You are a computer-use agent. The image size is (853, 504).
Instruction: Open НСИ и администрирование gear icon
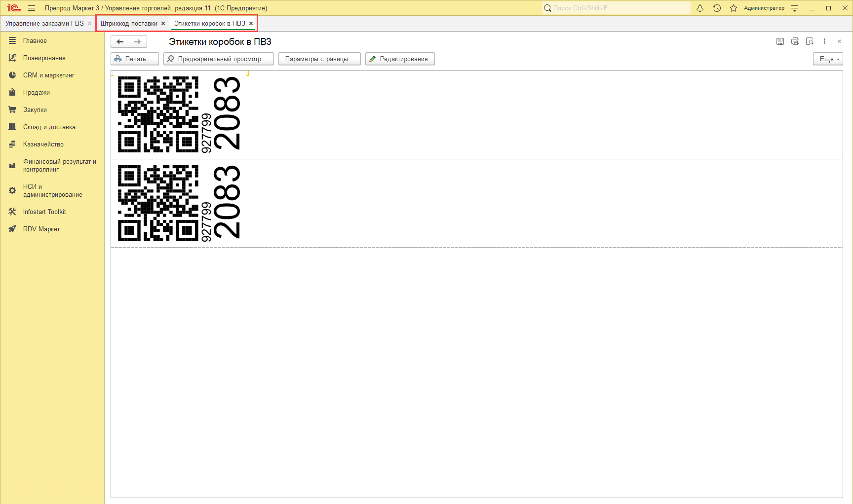coord(12,190)
